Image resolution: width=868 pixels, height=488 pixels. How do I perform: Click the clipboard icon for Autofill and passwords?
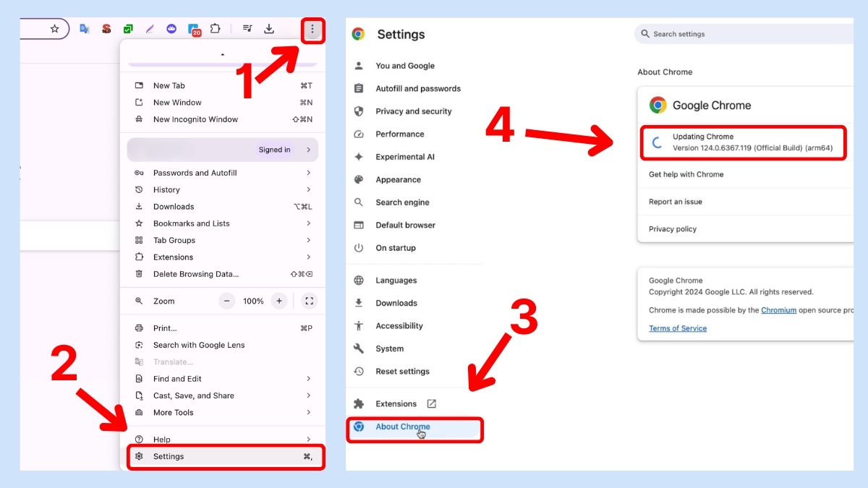[359, 88]
